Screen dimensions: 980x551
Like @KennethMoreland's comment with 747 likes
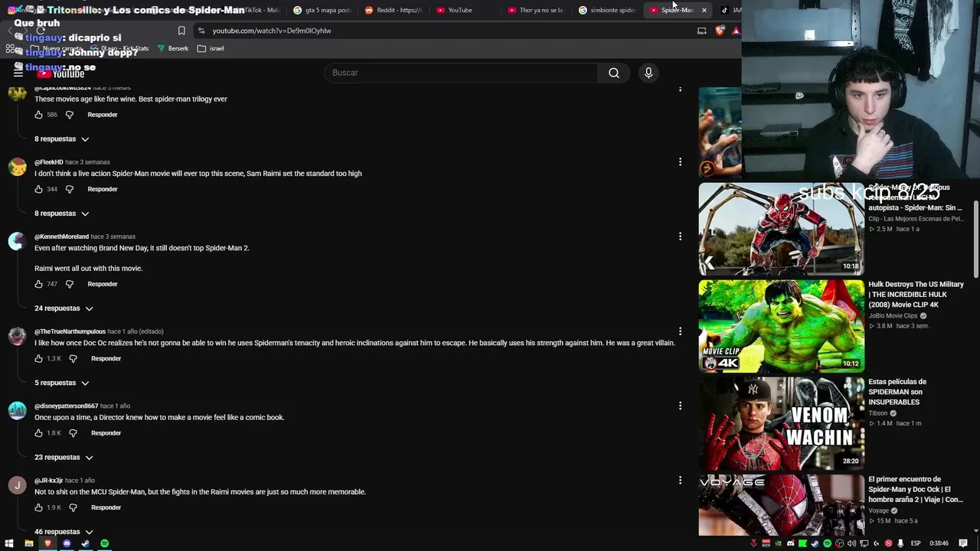click(x=38, y=284)
